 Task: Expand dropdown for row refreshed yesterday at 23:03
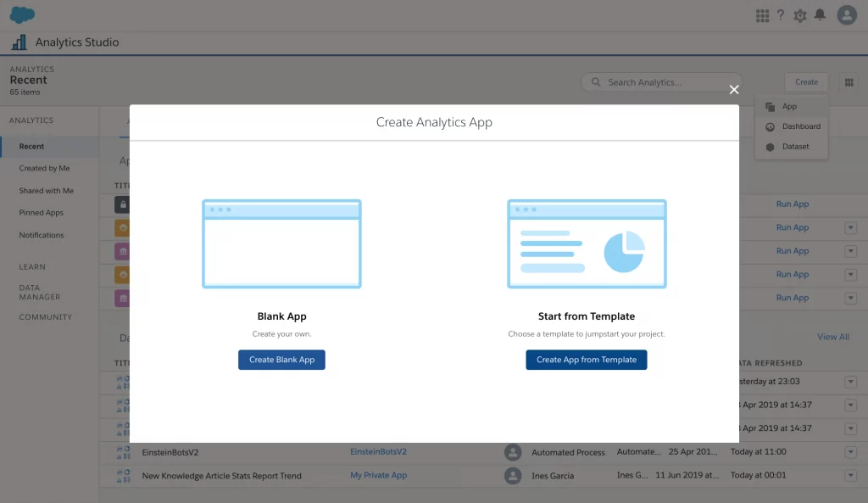point(850,382)
